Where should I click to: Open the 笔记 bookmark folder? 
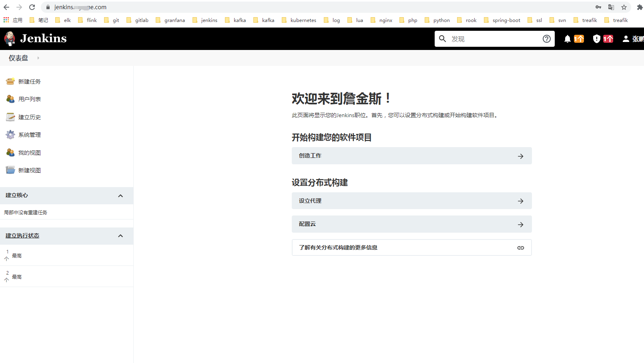(x=39, y=20)
